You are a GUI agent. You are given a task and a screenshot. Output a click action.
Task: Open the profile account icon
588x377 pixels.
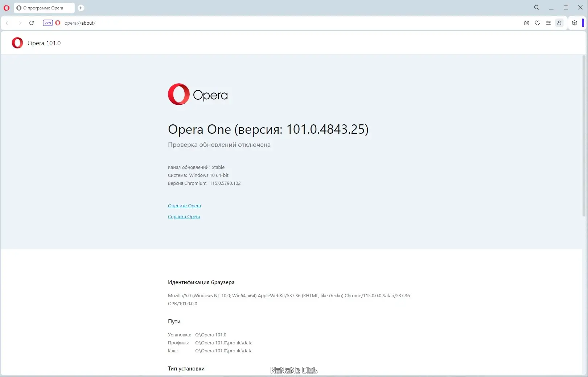click(x=559, y=23)
